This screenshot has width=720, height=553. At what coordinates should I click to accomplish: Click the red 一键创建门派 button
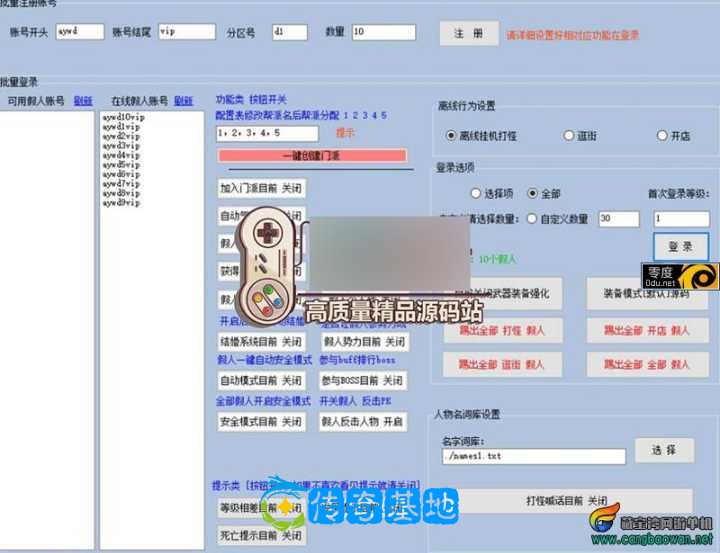pos(312,156)
